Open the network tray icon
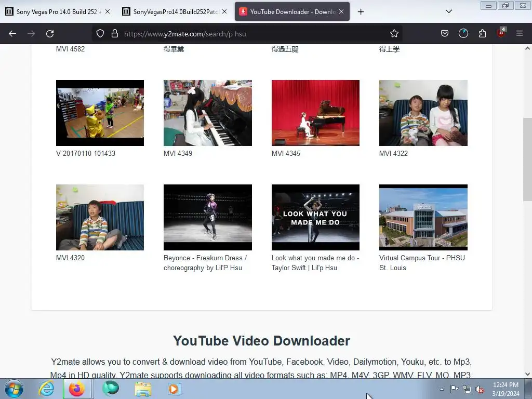Viewport: 532px width, 399px height. (x=467, y=389)
